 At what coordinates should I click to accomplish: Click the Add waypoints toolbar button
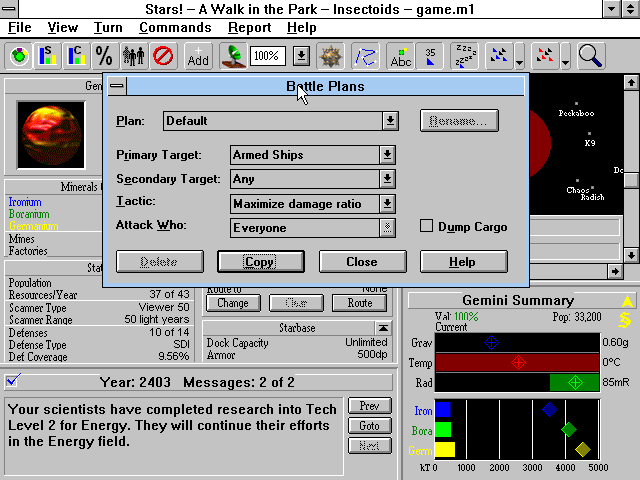point(198,56)
